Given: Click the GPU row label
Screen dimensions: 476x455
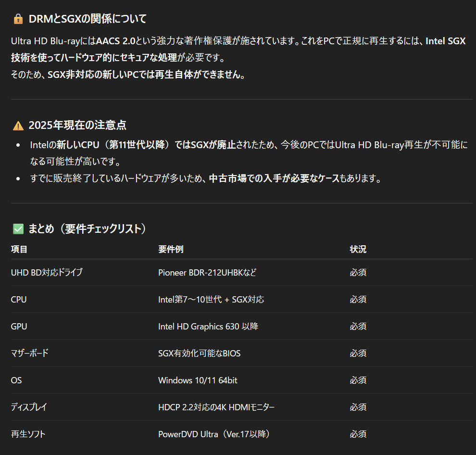Looking at the screenshot, I should pyautogui.click(x=19, y=327).
